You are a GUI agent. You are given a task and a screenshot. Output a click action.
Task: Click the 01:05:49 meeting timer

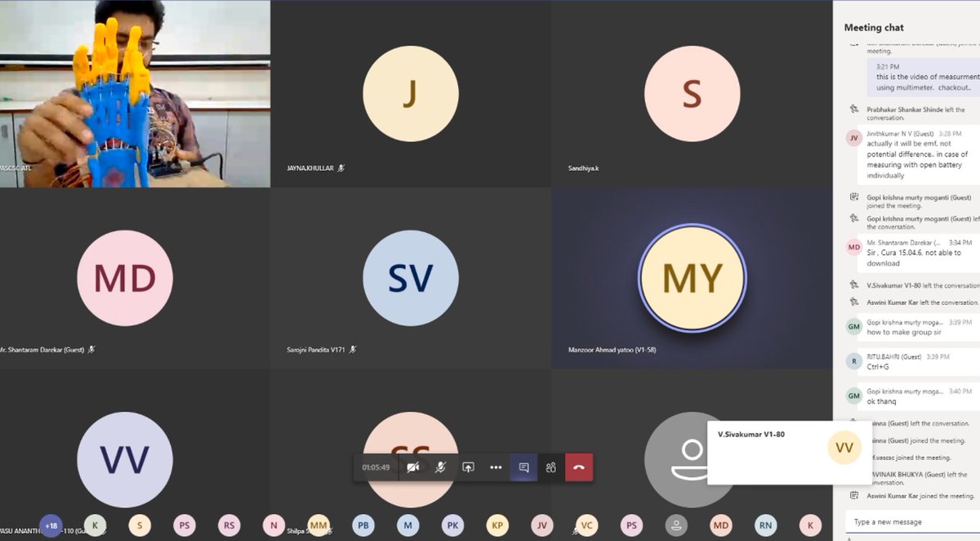(x=376, y=467)
